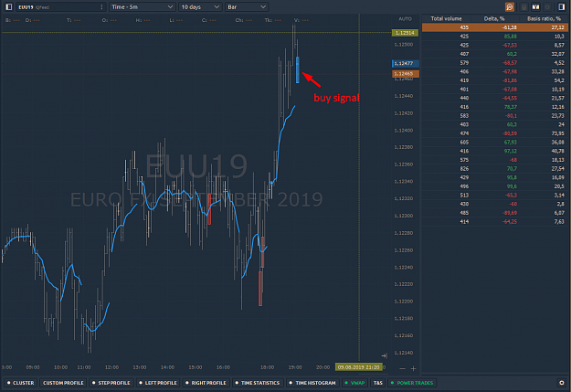Toggle the right side panel icon
This screenshot has height=392, width=571.
coord(562,7)
